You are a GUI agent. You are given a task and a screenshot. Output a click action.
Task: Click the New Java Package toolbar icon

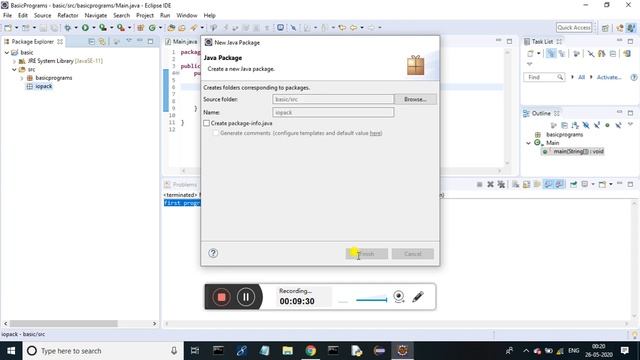pos(140,27)
